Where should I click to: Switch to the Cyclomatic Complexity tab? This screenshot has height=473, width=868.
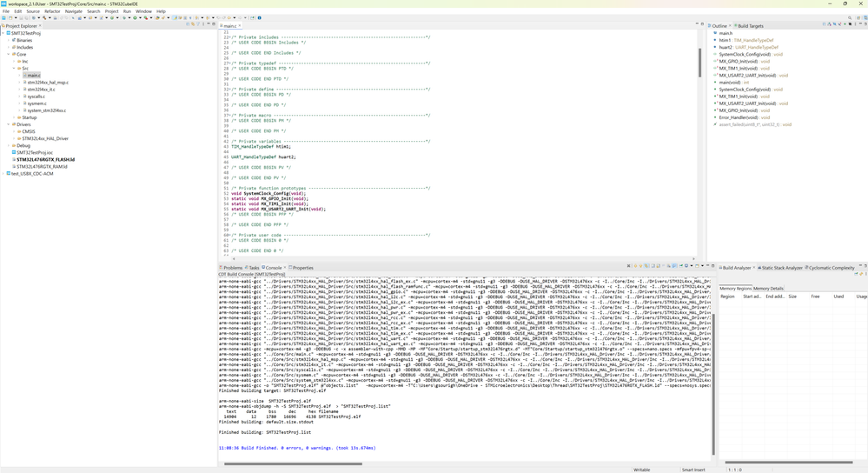point(832,268)
